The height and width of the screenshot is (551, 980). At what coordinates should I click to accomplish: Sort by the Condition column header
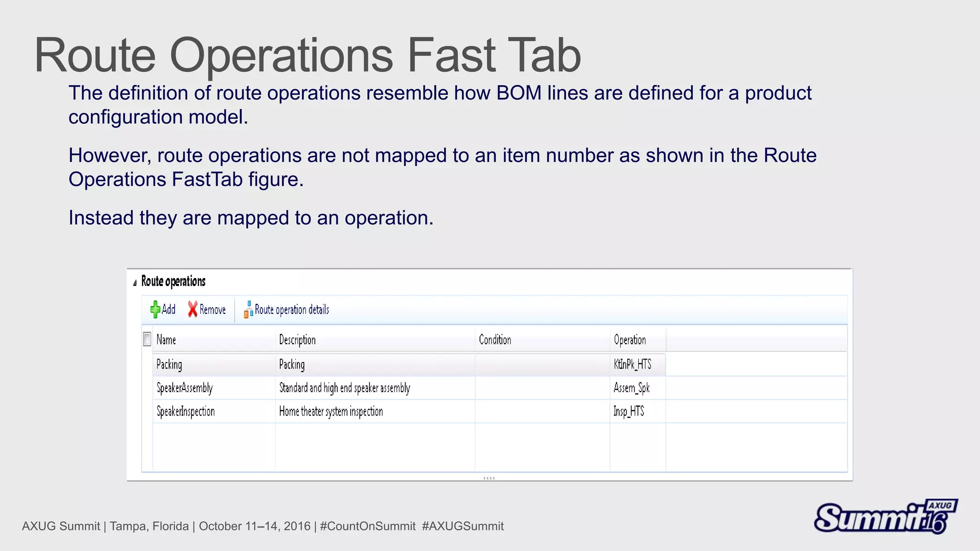click(x=543, y=340)
